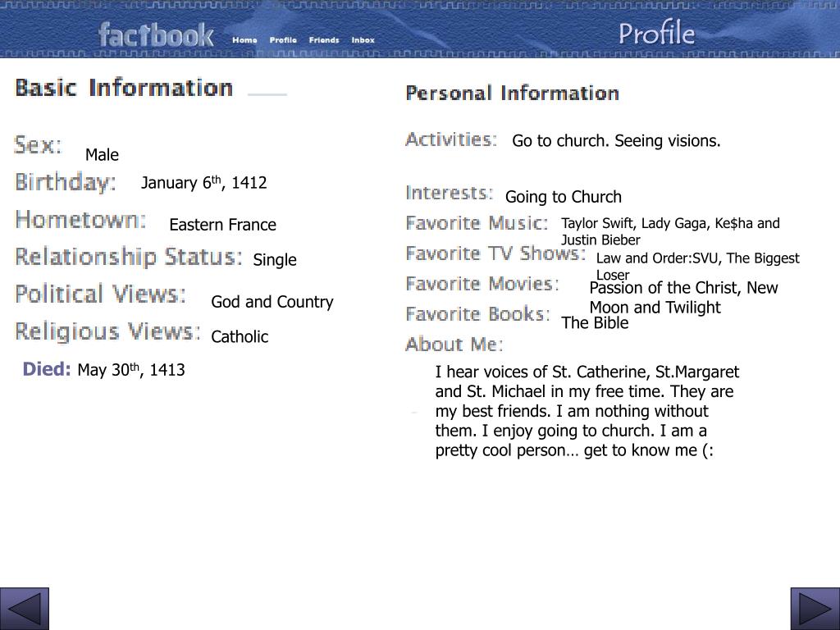Click the factbook logo

(x=156, y=35)
